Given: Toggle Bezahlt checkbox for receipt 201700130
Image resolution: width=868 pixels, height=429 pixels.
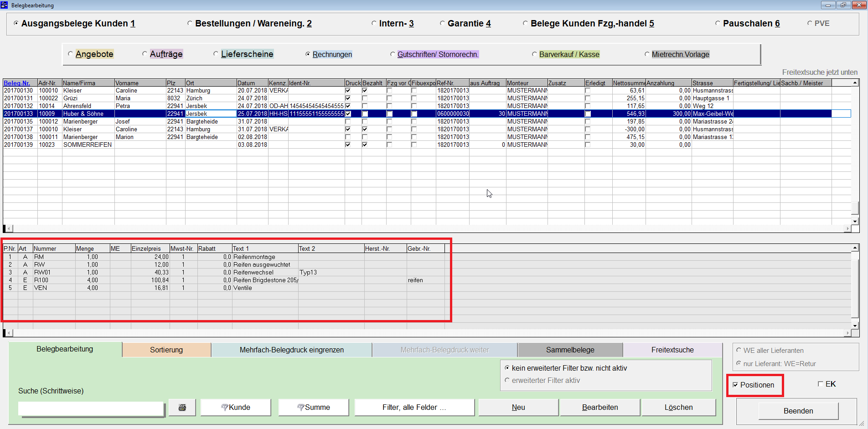Looking at the screenshot, I should 365,90.
